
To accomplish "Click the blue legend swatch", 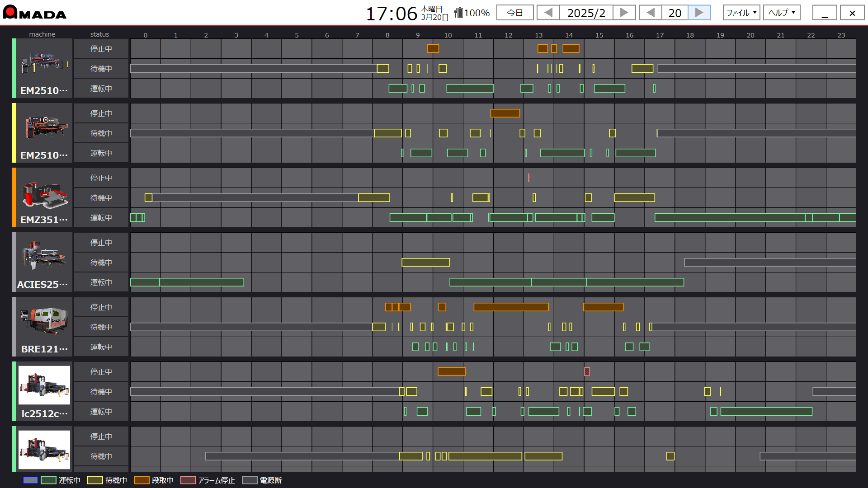I will (30, 480).
